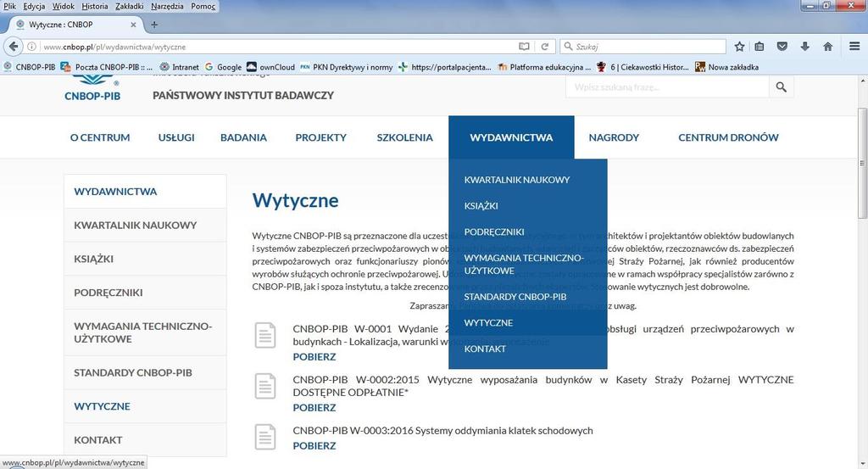Open the Pomoc menu
Image resolution: width=868 pixels, height=469 pixels.
coord(203,6)
